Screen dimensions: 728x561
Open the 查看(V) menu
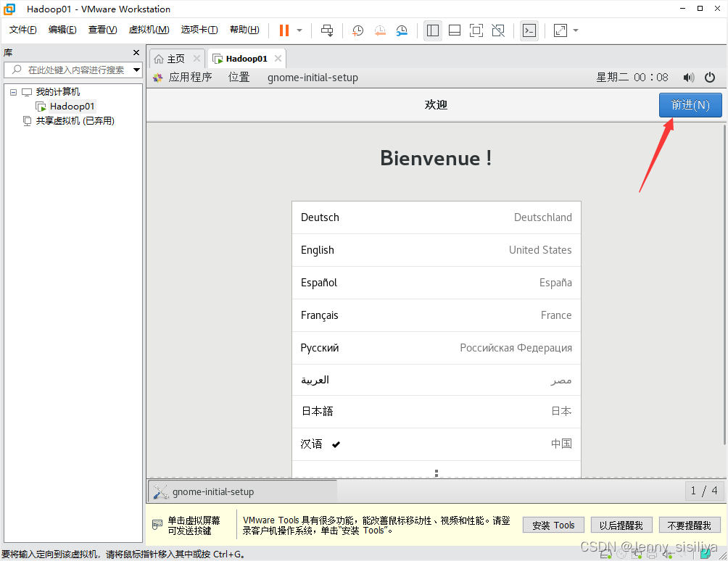click(103, 30)
